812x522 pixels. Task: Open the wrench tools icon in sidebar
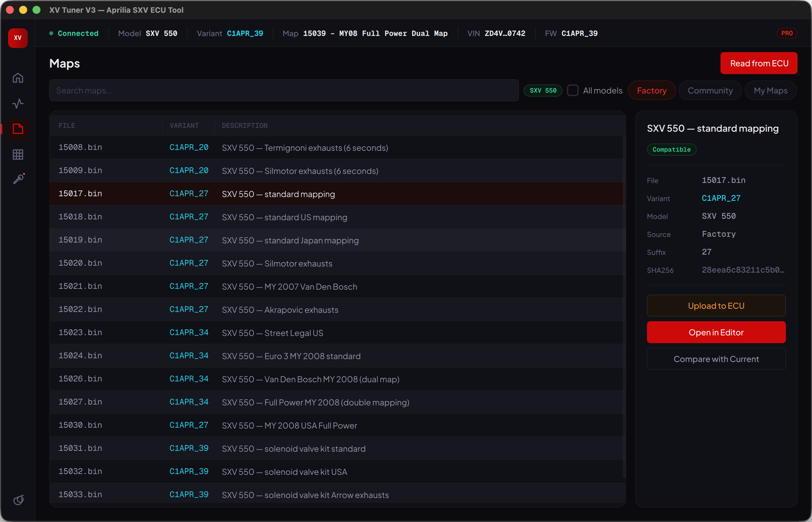18,179
